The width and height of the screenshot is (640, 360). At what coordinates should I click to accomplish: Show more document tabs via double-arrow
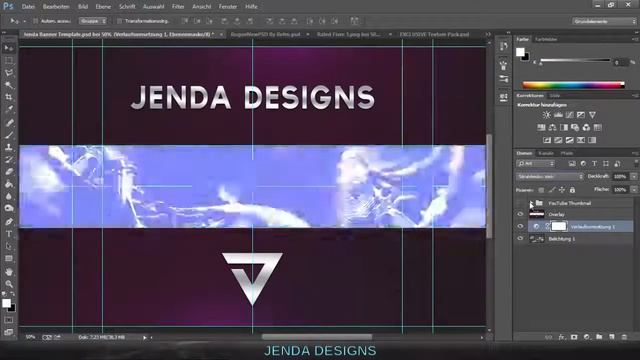pos(488,34)
